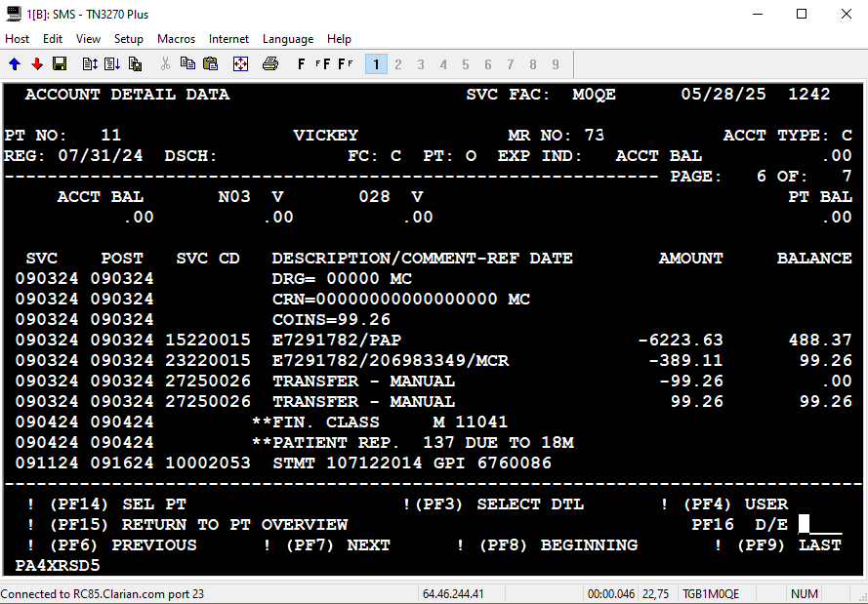
Task: Select active session 1 button
Action: (376, 64)
